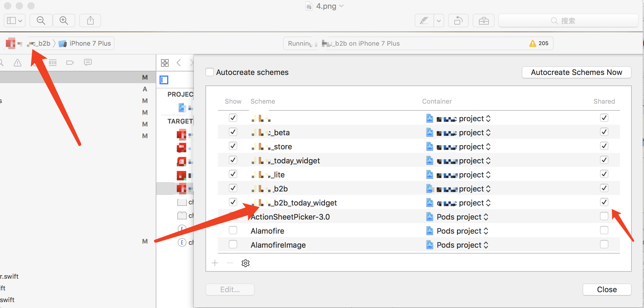Show the markup toolbox
Screen dimensions: 644x308
[x=484, y=21]
